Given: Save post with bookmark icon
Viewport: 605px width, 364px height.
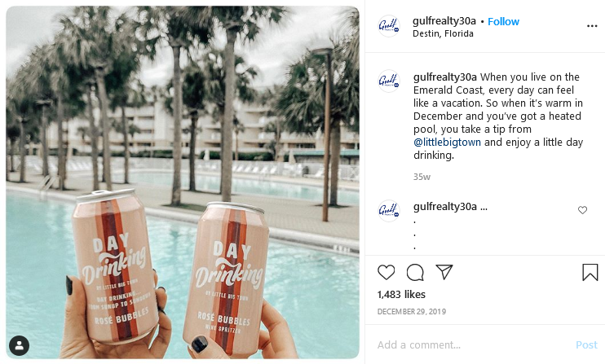Looking at the screenshot, I should click(x=590, y=272).
